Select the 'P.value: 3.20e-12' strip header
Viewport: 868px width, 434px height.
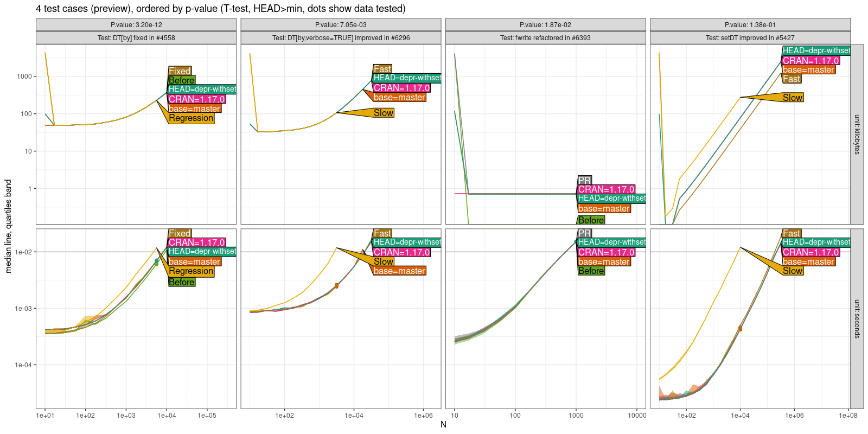coord(136,24)
